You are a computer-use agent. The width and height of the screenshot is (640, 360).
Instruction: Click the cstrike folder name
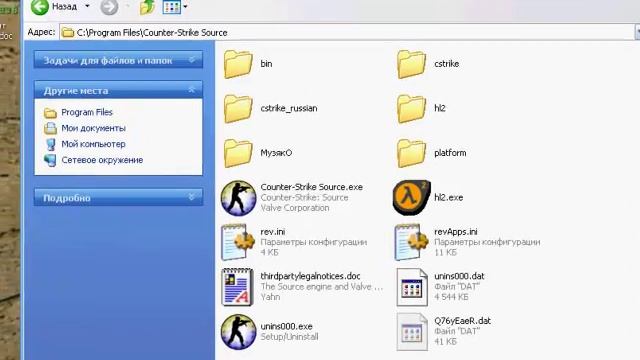[447, 64]
